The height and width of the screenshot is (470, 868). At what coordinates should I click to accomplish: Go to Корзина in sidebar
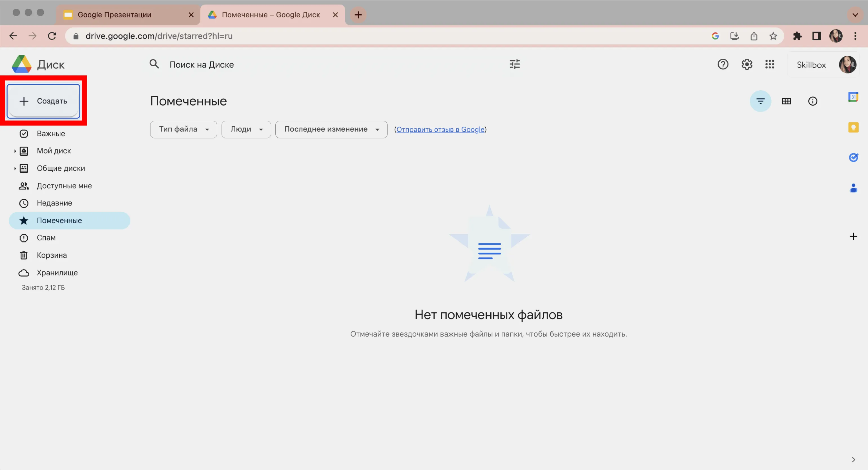[52, 255]
